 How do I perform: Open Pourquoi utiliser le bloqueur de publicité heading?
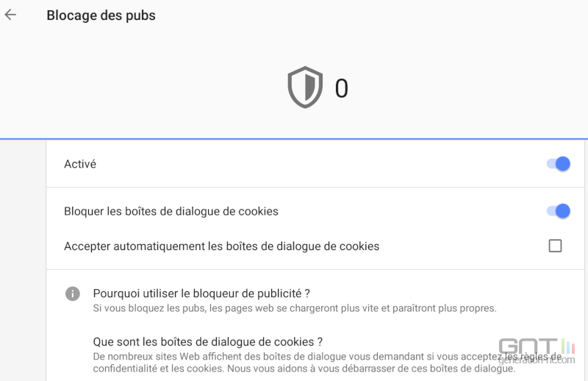click(201, 293)
